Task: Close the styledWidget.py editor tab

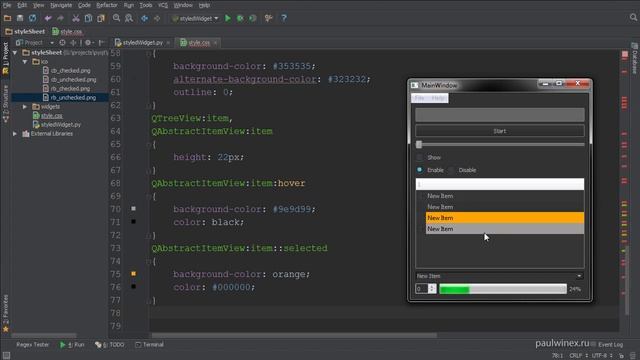Action: click(168, 42)
